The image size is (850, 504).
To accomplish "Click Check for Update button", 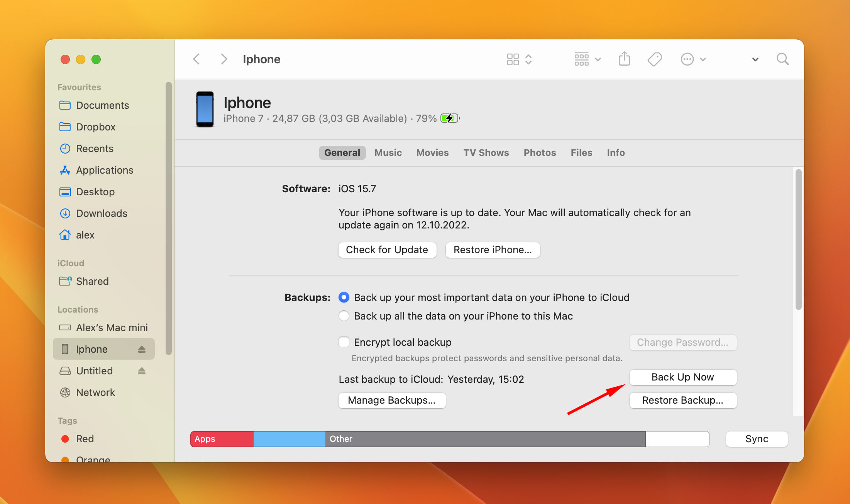I will 387,250.
